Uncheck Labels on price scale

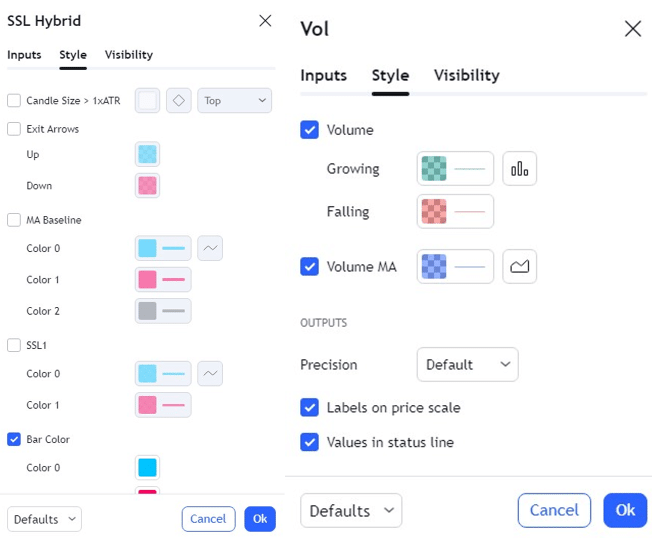click(309, 407)
